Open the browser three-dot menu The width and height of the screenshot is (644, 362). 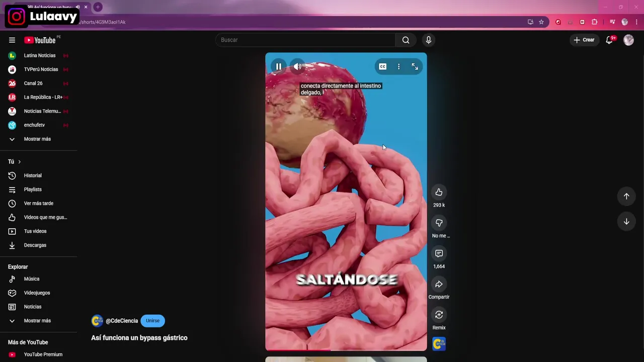[x=637, y=22]
